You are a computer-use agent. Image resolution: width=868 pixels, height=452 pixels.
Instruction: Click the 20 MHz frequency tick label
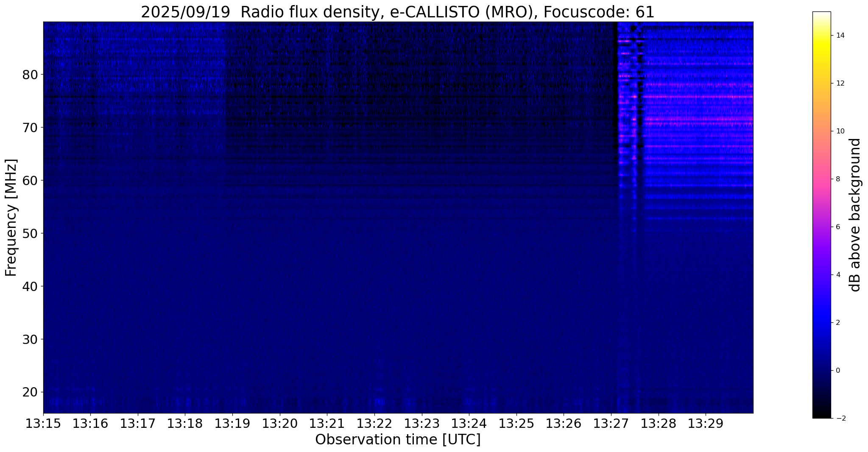(30, 392)
